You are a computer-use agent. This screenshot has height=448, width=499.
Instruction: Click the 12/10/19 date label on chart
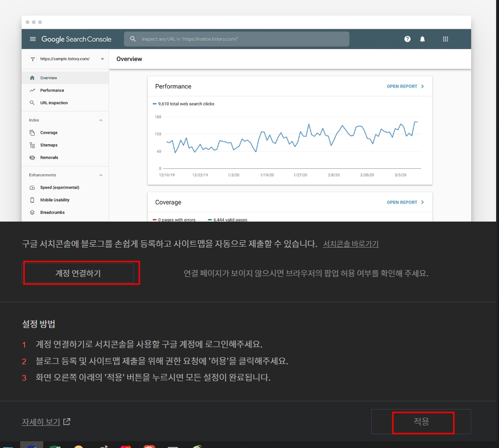tap(167, 175)
